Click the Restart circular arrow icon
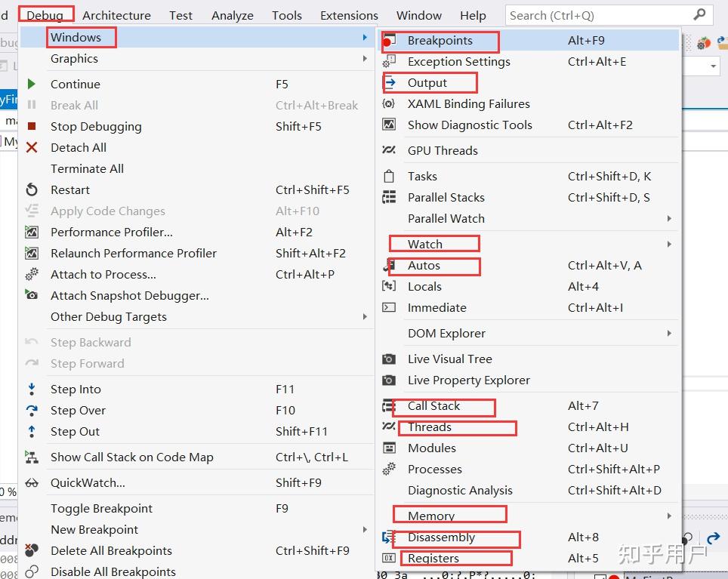728x579 pixels. point(32,189)
